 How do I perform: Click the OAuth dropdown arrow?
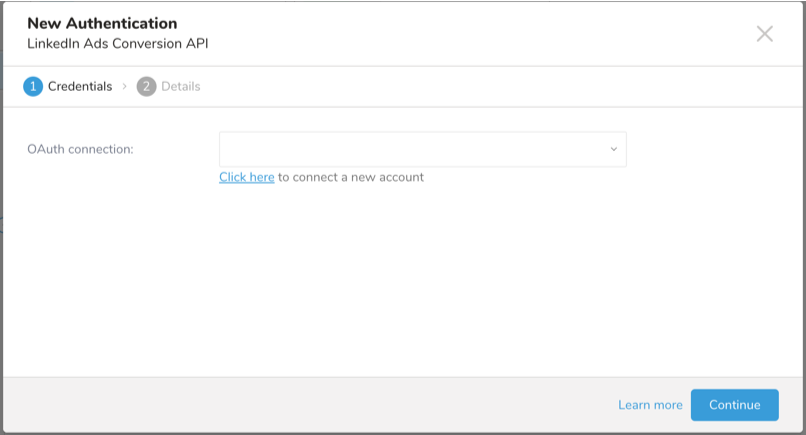614,150
